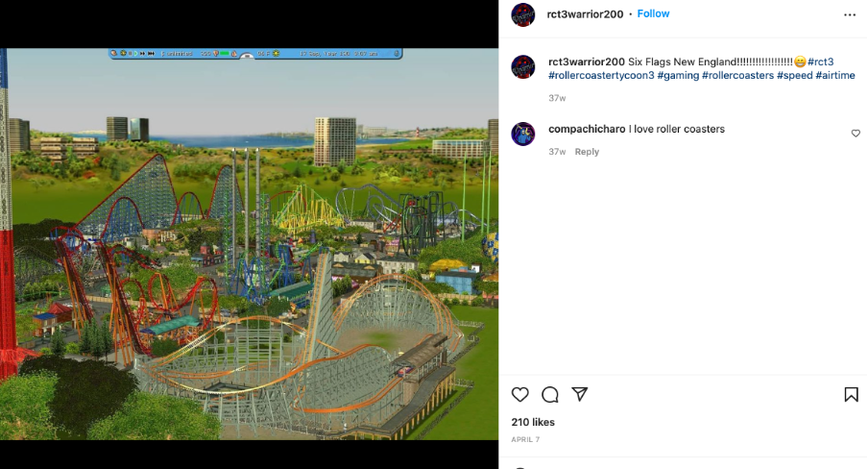This screenshot has width=868, height=469.
Task: Open compachicharo's profile picture
Action: pos(523,134)
